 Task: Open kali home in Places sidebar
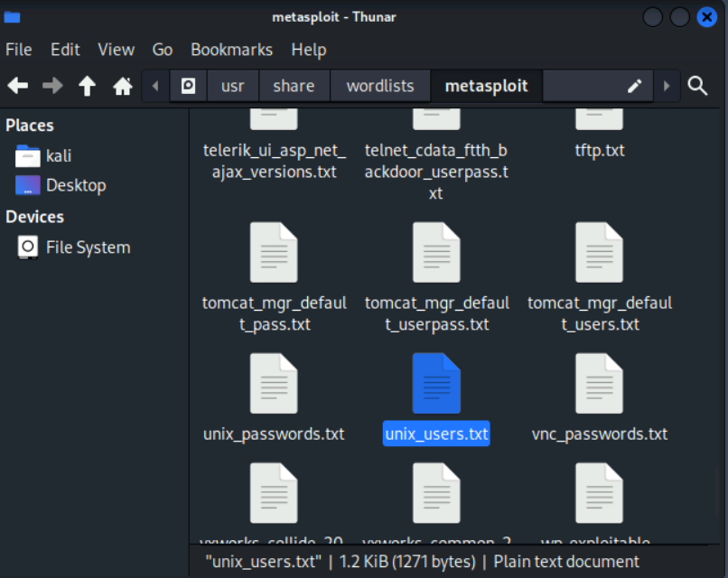58,155
